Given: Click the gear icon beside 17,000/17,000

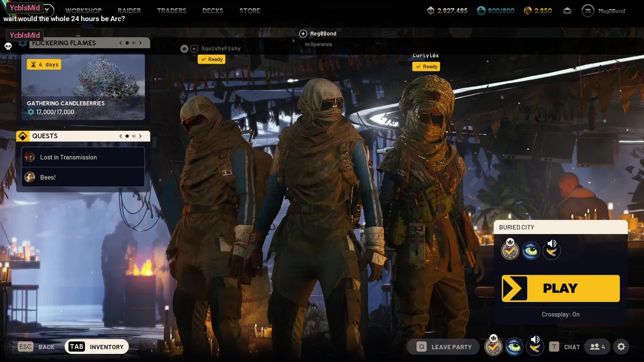Looking at the screenshot, I should pyautogui.click(x=31, y=112).
